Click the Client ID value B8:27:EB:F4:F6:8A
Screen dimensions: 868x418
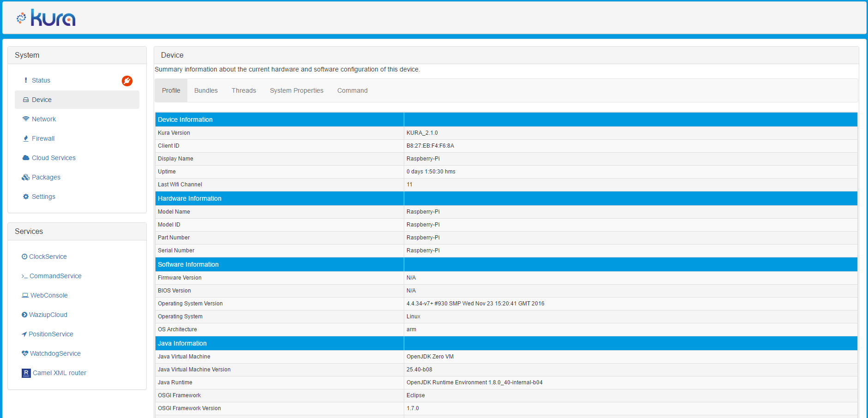(430, 146)
